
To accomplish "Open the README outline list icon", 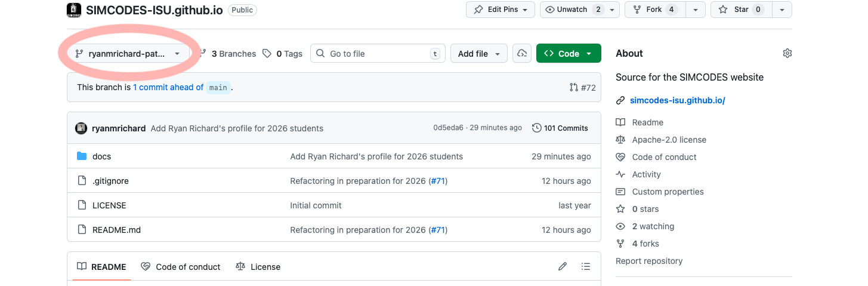I will (x=586, y=266).
